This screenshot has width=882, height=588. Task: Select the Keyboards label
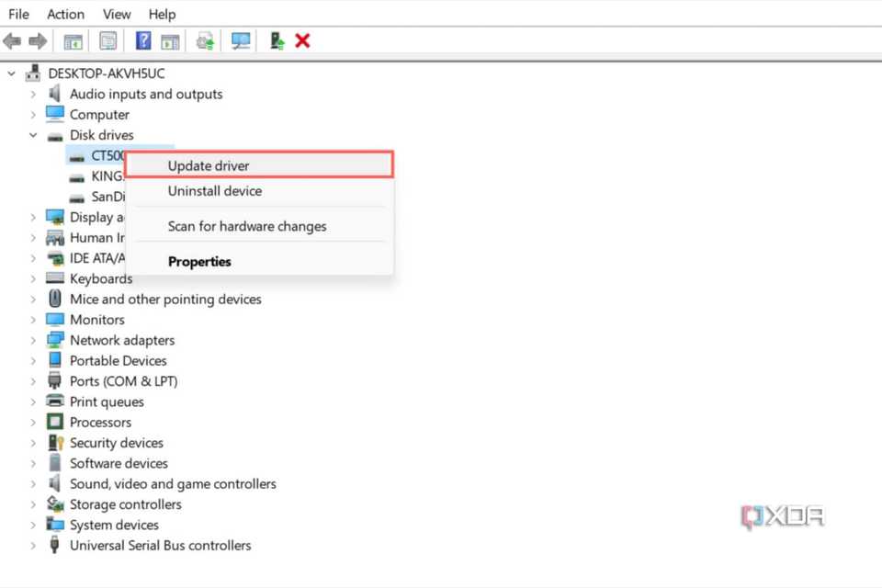click(101, 278)
